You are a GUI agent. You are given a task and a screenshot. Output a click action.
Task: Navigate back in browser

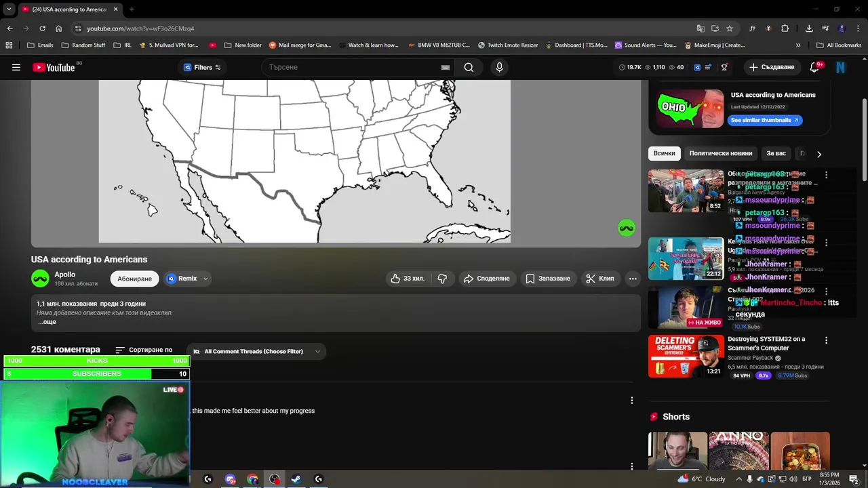pyautogui.click(x=9, y=28)
